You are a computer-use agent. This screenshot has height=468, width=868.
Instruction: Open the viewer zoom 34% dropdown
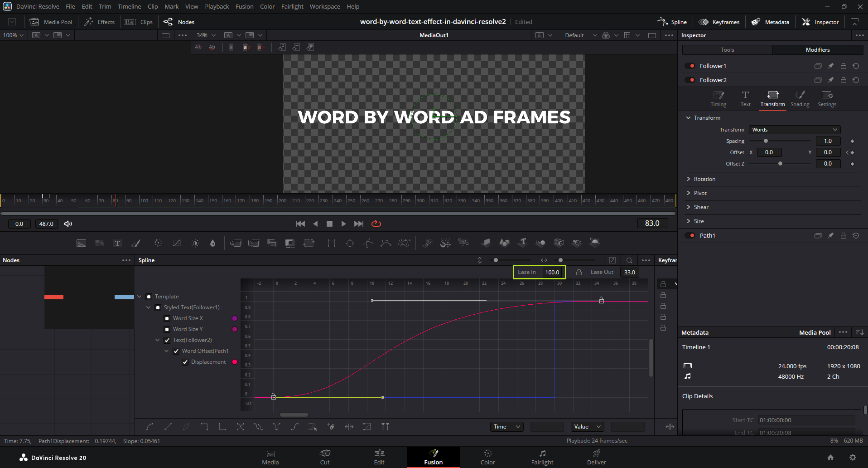(x=206, y=35)
